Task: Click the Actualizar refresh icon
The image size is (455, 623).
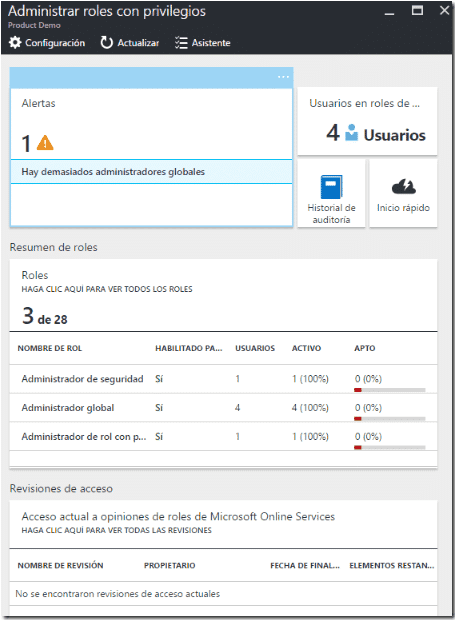Action: pyautogui.click(x=106, y=43)
